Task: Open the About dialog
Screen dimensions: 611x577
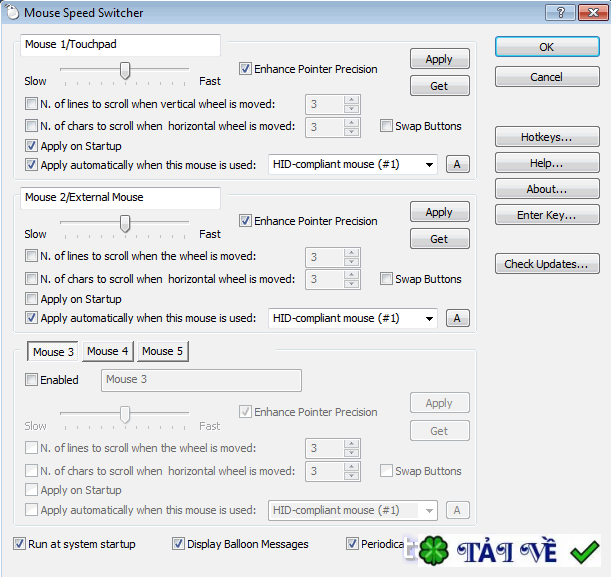Action: (547, 189)
